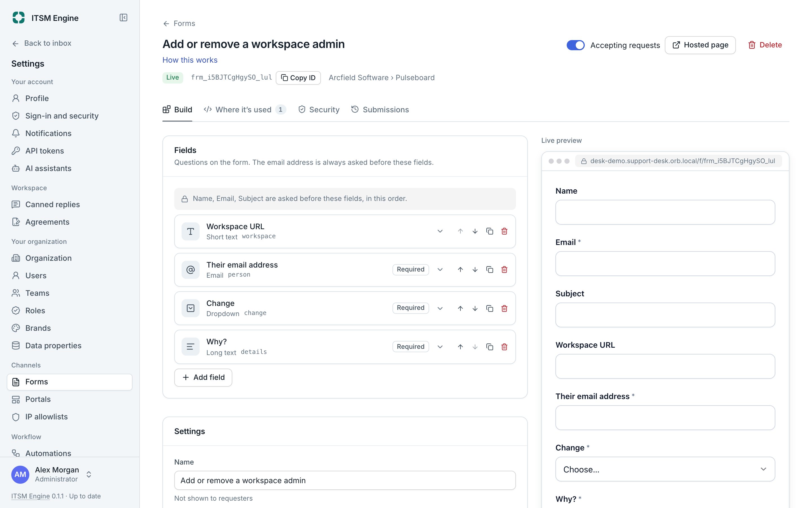Viewport: 812px width, 508px height.
Task: Delete the Change dropdown field
Action: (504, 308)
